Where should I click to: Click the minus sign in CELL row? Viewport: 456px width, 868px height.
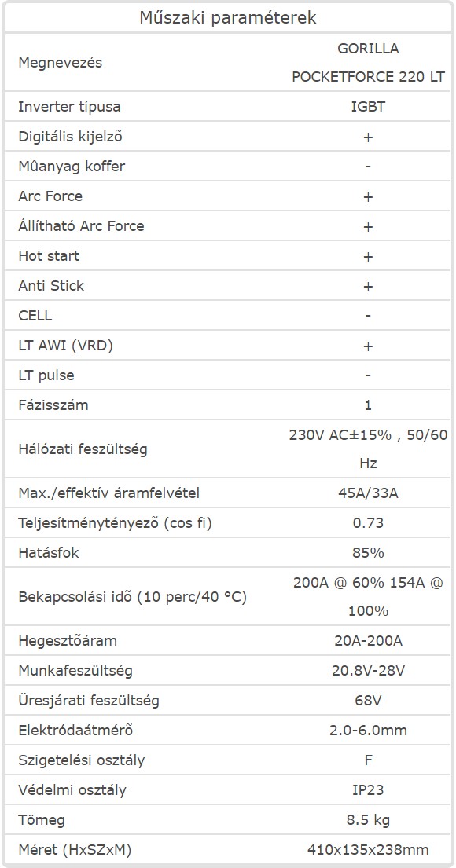click(x=368, y=316)
